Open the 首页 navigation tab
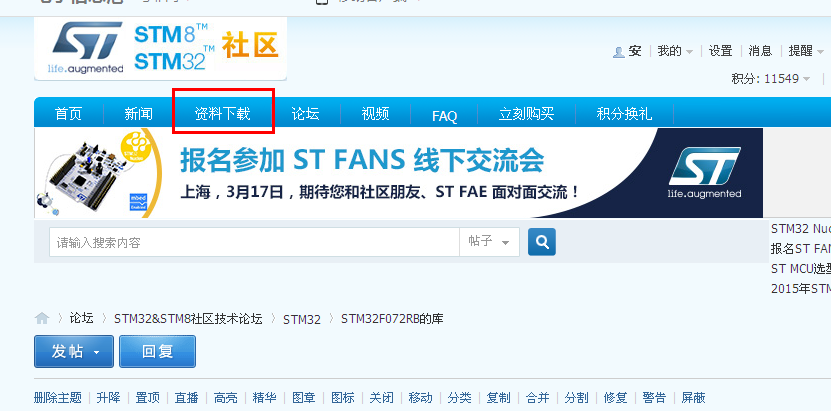 (69, 114)
